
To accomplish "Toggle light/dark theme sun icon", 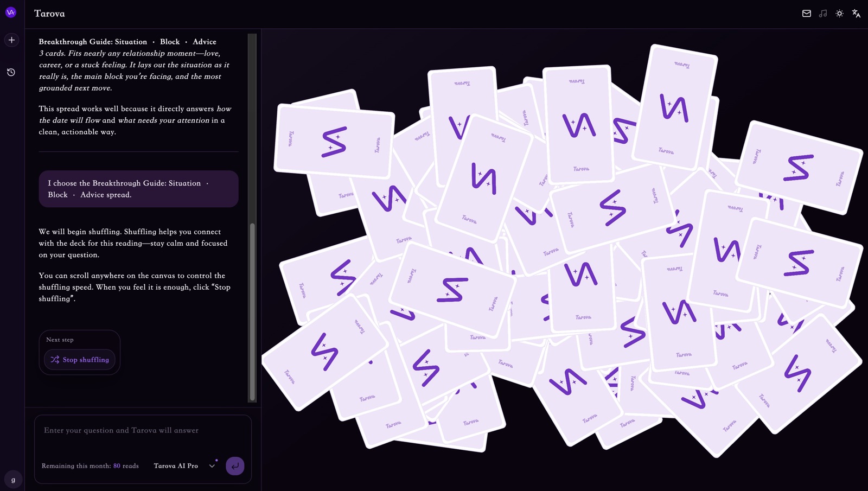I will [x=839, y=14].
